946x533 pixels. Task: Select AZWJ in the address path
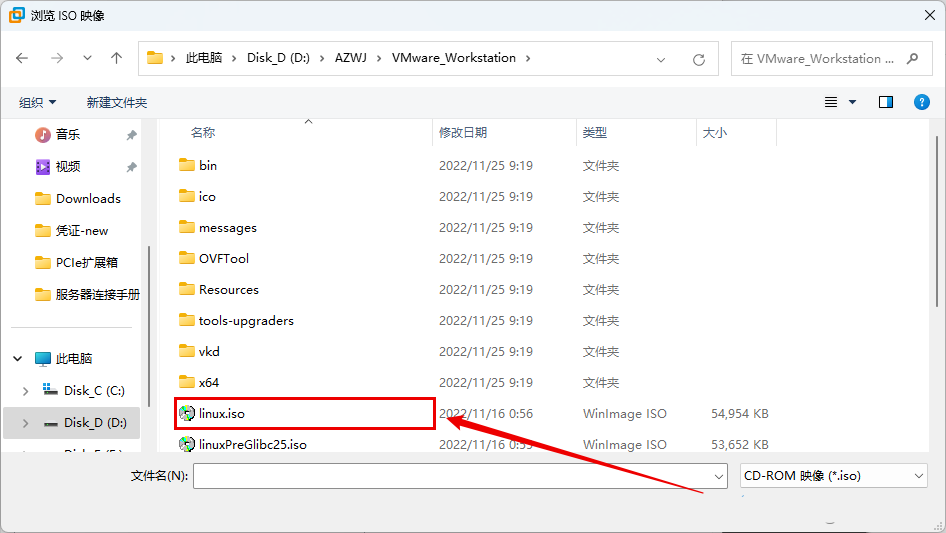(x=351, y=58)
